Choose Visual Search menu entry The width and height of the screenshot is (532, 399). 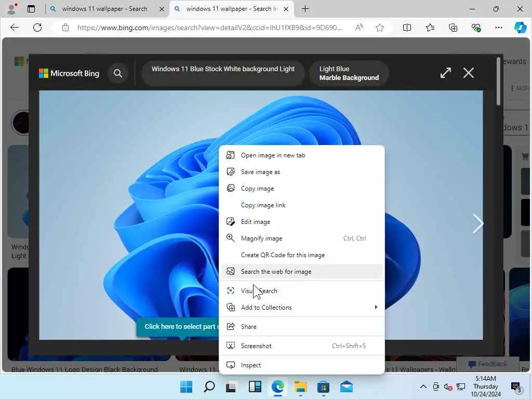tap(302, 291)
